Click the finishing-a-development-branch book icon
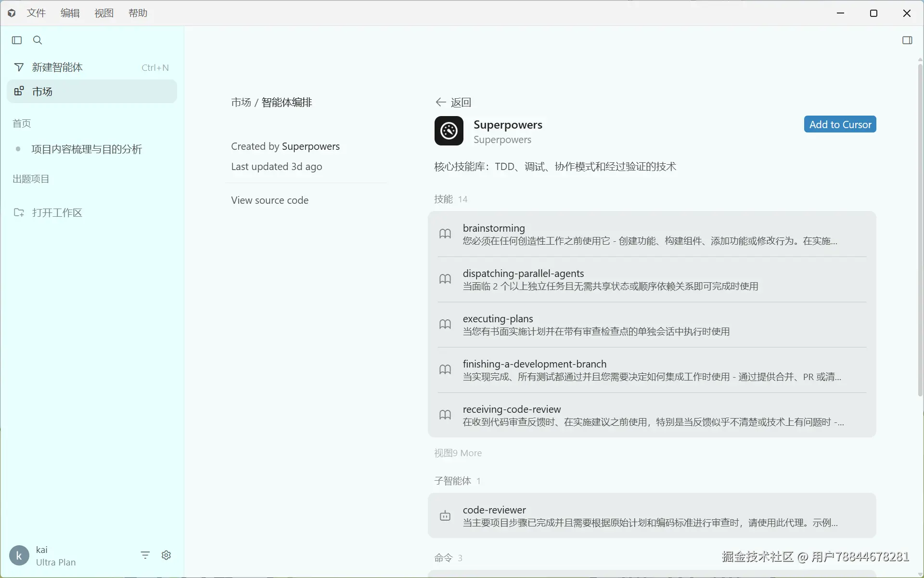The image size is (924, 578). [x=445, y=370]
